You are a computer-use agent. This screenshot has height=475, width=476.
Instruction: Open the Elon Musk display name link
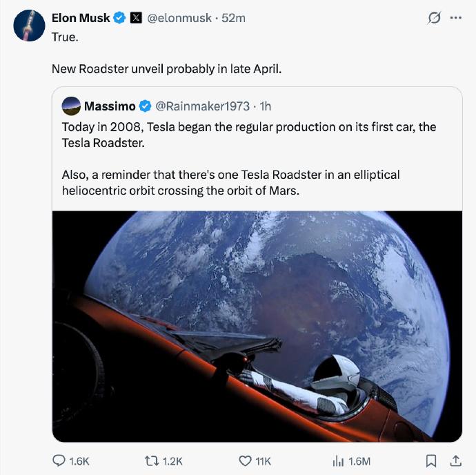pyautogui.click(x=81, y=18)
